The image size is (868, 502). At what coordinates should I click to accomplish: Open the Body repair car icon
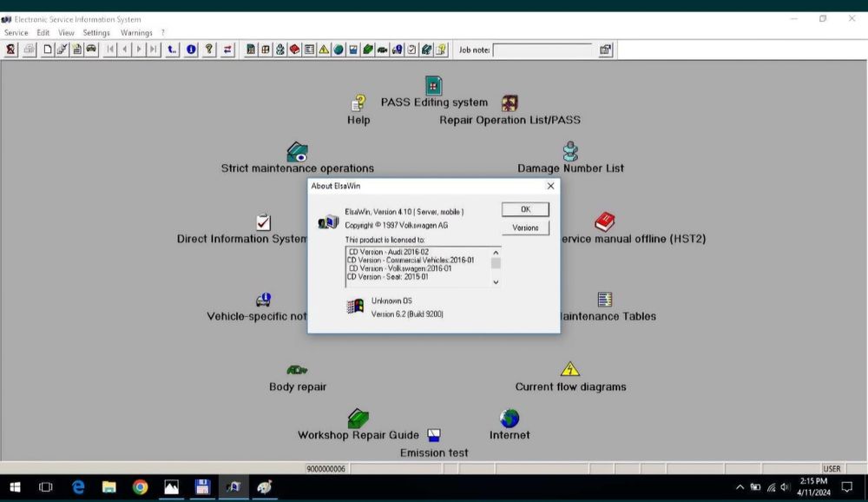click(x=297, y=370)
